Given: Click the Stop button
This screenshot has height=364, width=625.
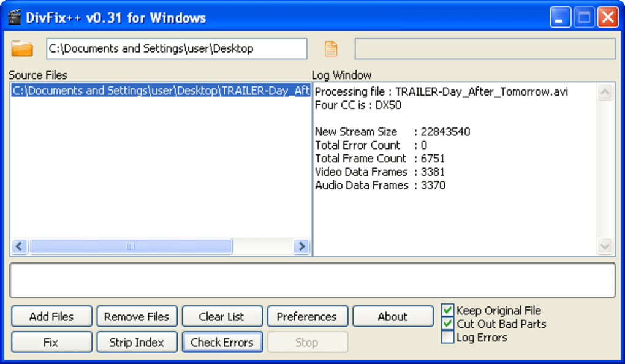Looking at the screenshot, I should 308,342.
